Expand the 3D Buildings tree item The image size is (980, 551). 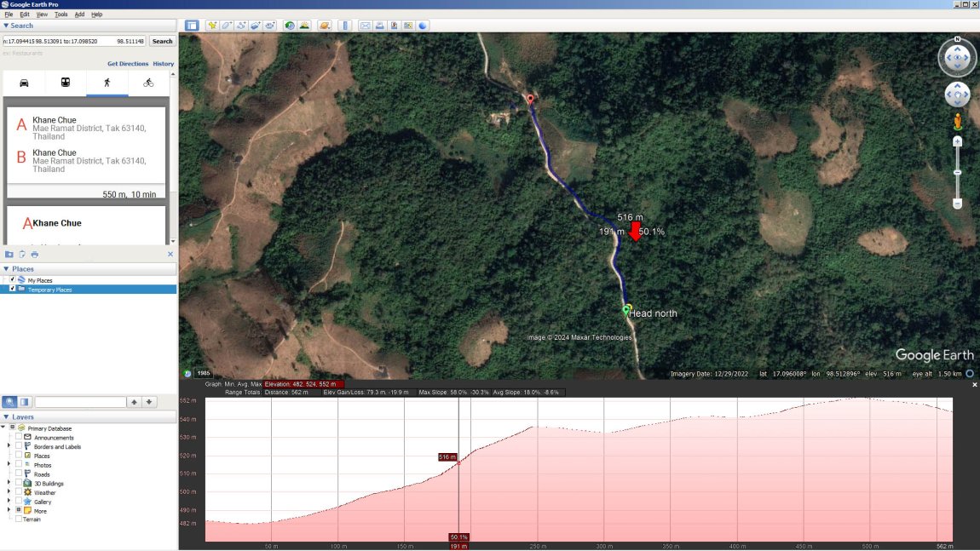coord(8,483)
